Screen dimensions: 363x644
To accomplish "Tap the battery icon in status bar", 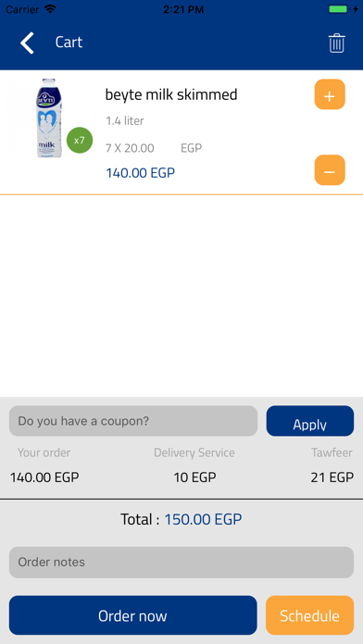I will point(338,9).
